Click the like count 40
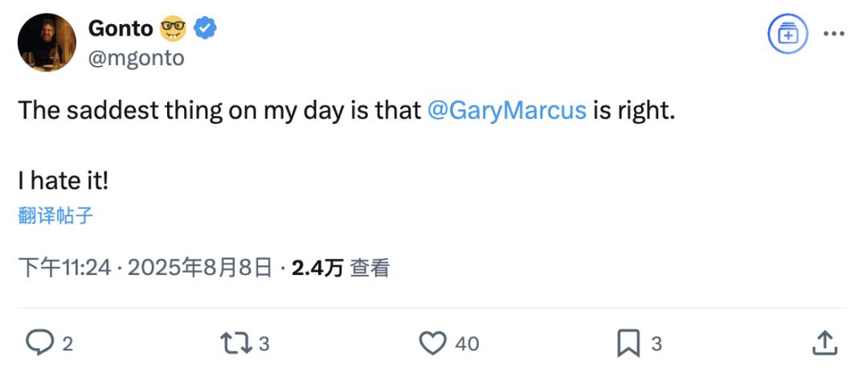 click(467, 344)
